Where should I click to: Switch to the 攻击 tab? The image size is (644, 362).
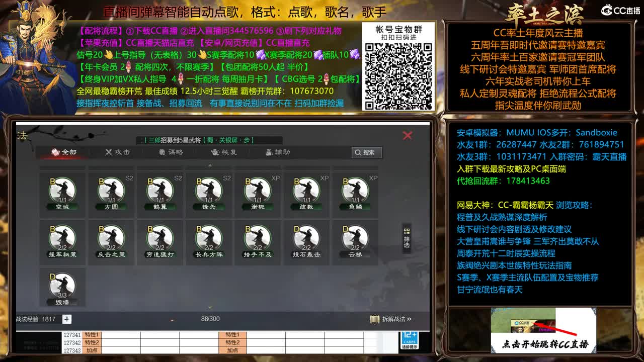(x=118, y=152)
